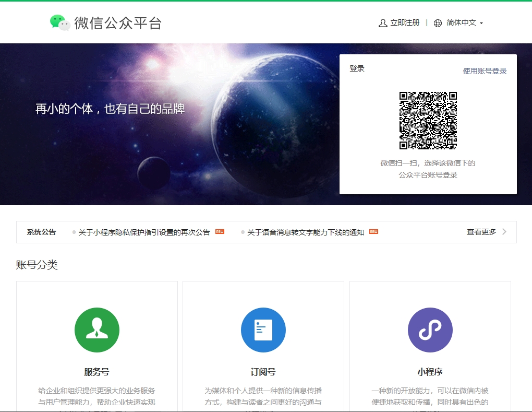This screenshot has width=532, height=412.
Task: Click the blue 订阅号 document icon
Action: pyautogui.click(x=263, y=330)
